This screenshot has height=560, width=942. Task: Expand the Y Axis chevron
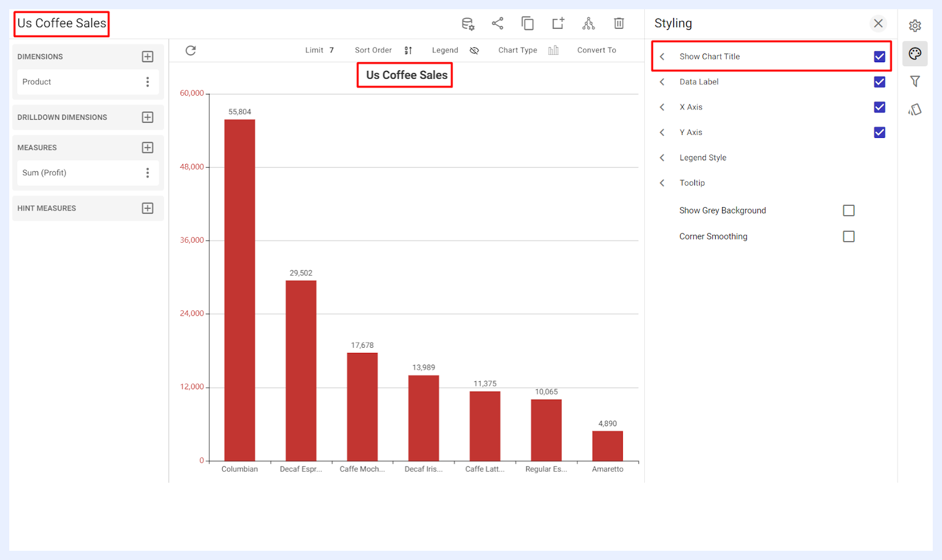coord(662,133)
